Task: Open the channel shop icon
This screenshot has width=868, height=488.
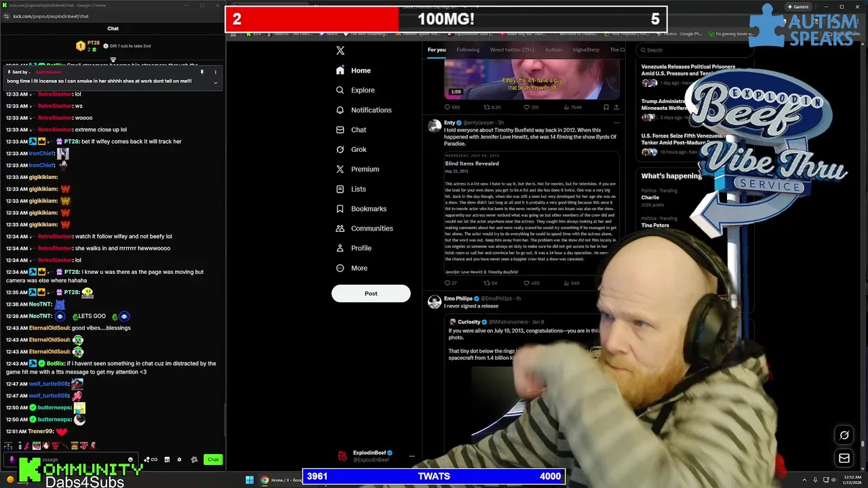Action: (x=167, y=460)
